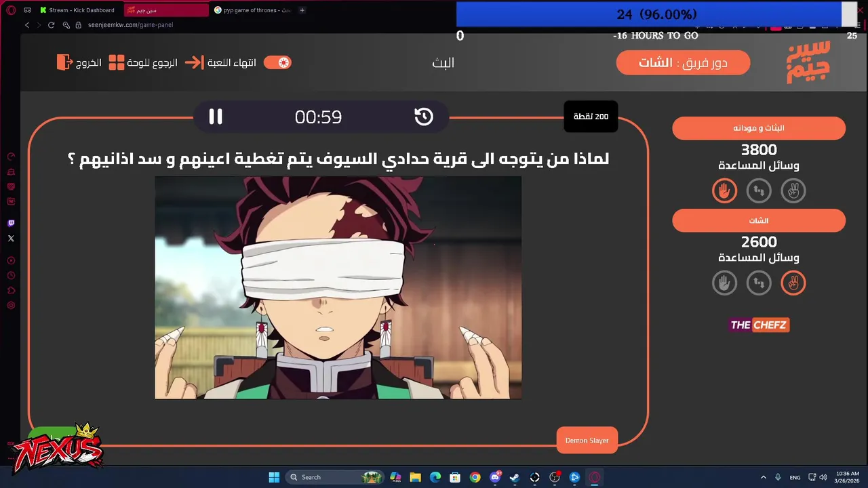This screenshot has width=868, height=488.
Task: Open the GX Corner gamepad icon
Action: click(x=27, y=10)
